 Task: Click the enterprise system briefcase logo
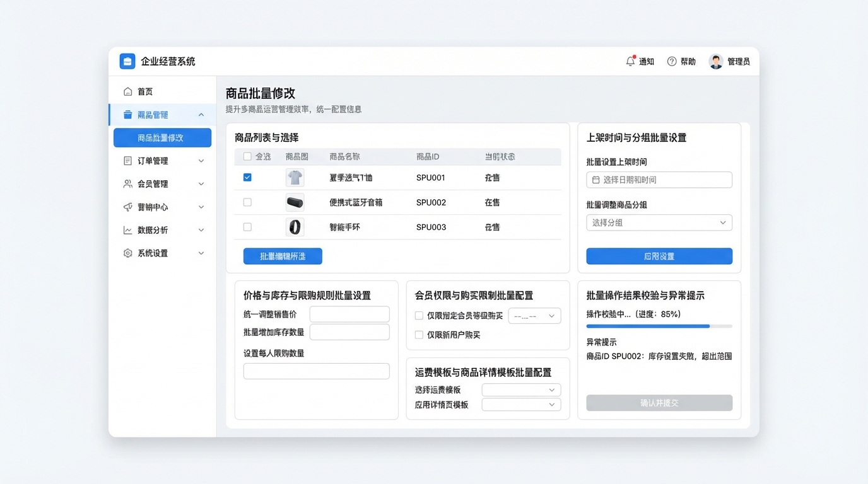pyautogui.click(x=127, y=61)
